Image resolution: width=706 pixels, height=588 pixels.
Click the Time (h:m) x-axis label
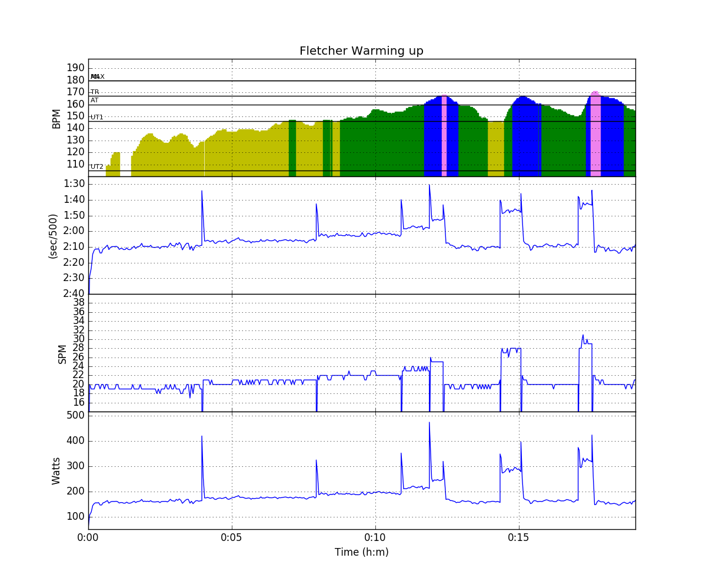point(361,552)
